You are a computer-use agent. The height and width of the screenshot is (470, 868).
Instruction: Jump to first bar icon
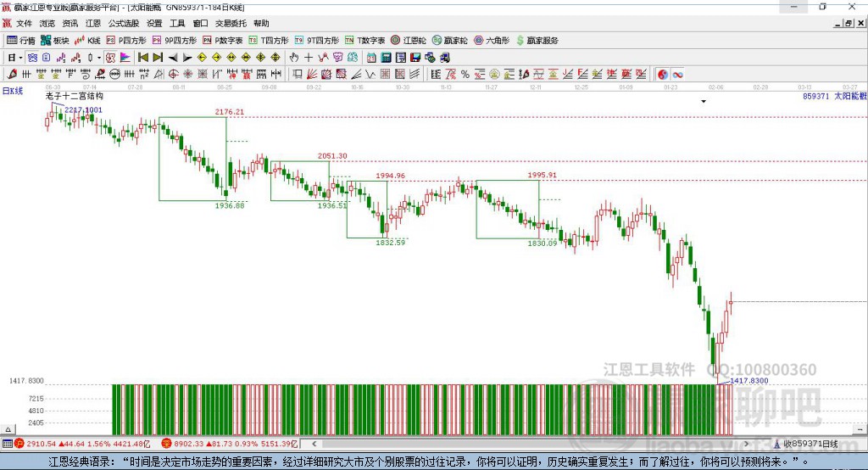(142, 58)
